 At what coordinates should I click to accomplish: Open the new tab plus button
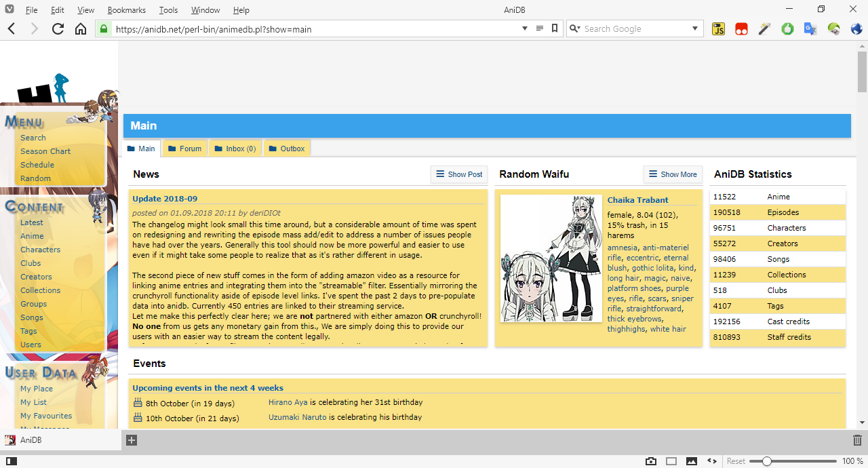pos(132,440)
